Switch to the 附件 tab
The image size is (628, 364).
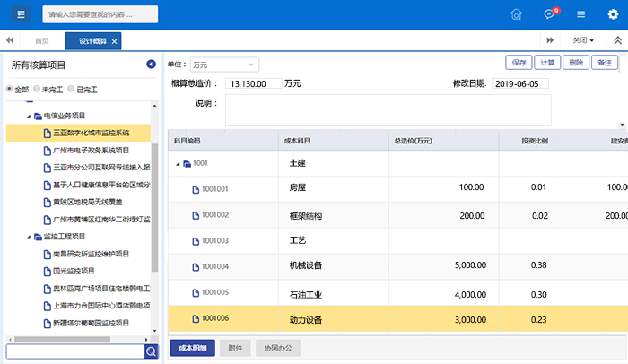(x=235, y=348)
